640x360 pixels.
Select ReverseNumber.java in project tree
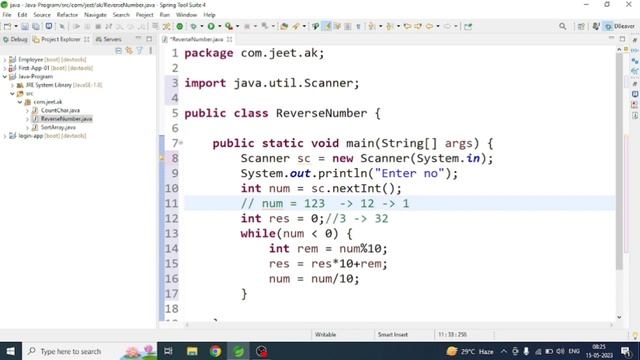point(66,119)
